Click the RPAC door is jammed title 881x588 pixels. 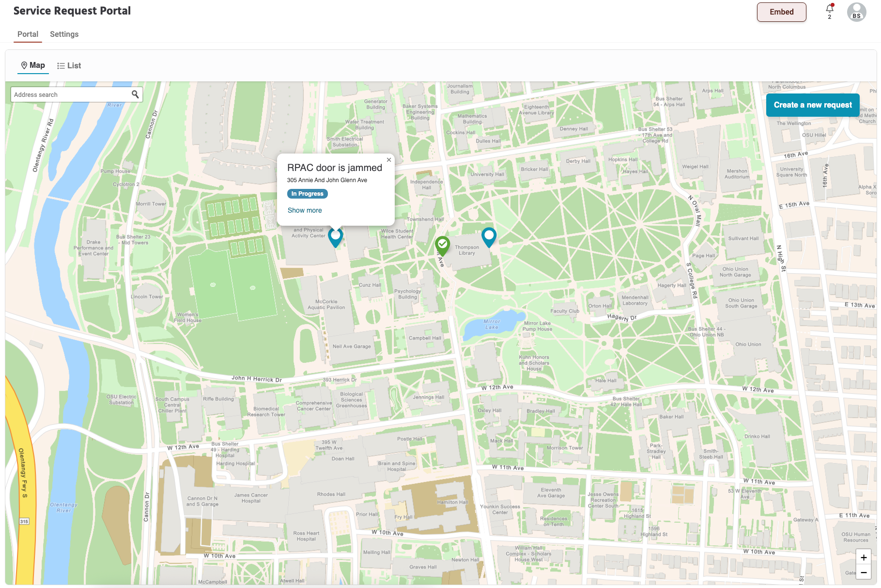[335, 168]
